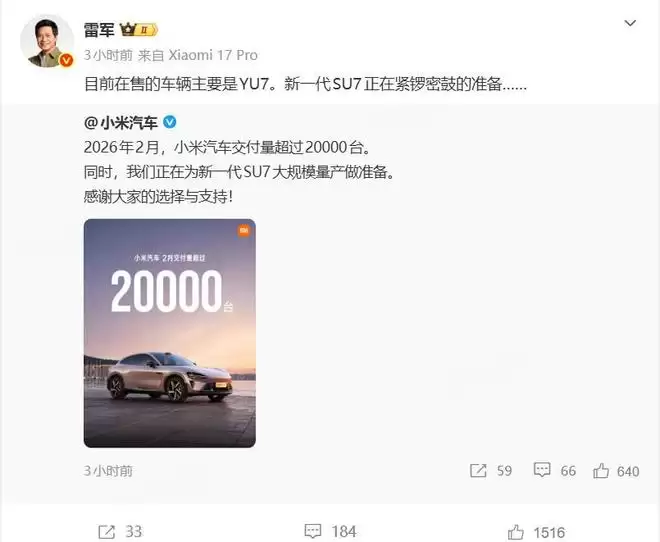Repost the quoted post showing 59

(491, 470)
